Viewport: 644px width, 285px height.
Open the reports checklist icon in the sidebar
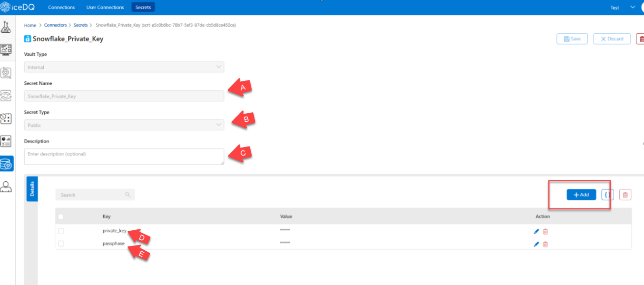tap(7, 141)
